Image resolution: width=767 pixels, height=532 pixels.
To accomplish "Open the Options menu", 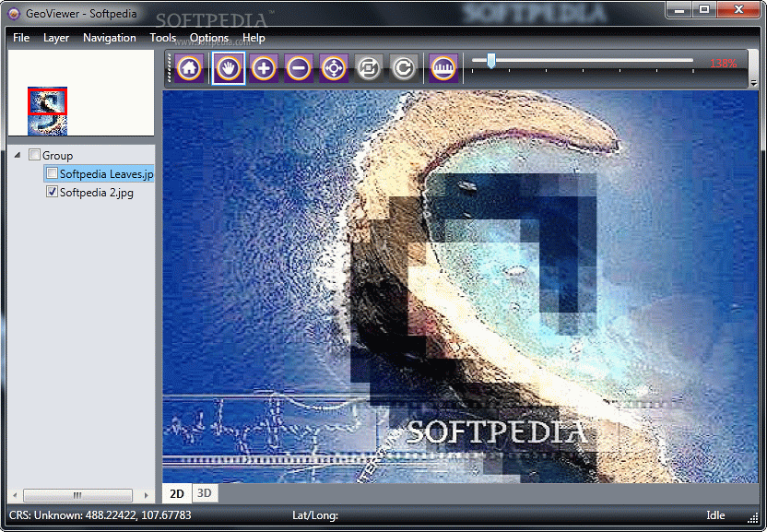I will tap(209, 38).
